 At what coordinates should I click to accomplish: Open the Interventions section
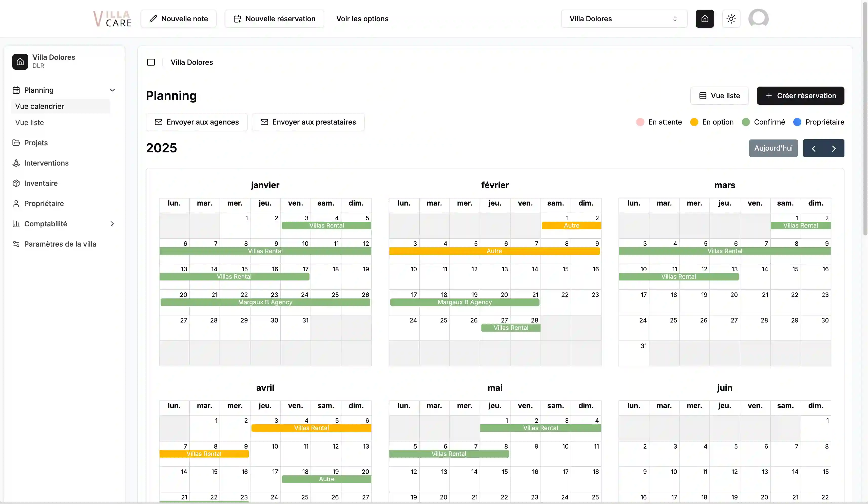pos(46,163)
